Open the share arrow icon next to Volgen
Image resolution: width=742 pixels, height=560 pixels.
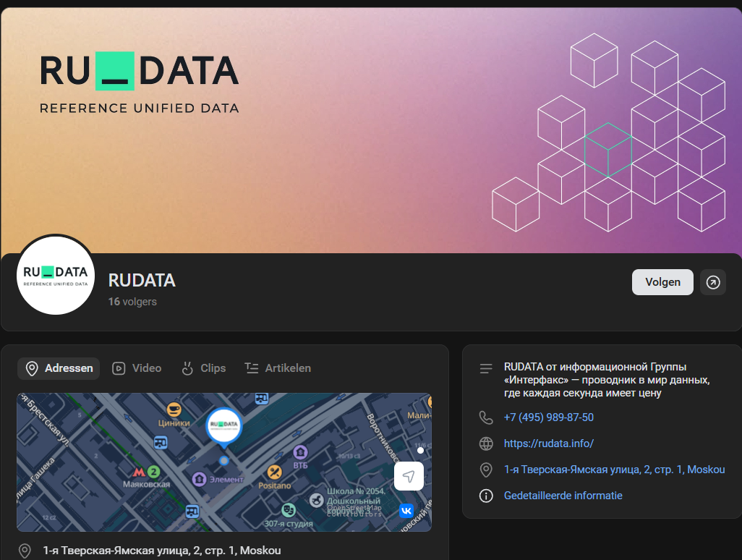713,282
